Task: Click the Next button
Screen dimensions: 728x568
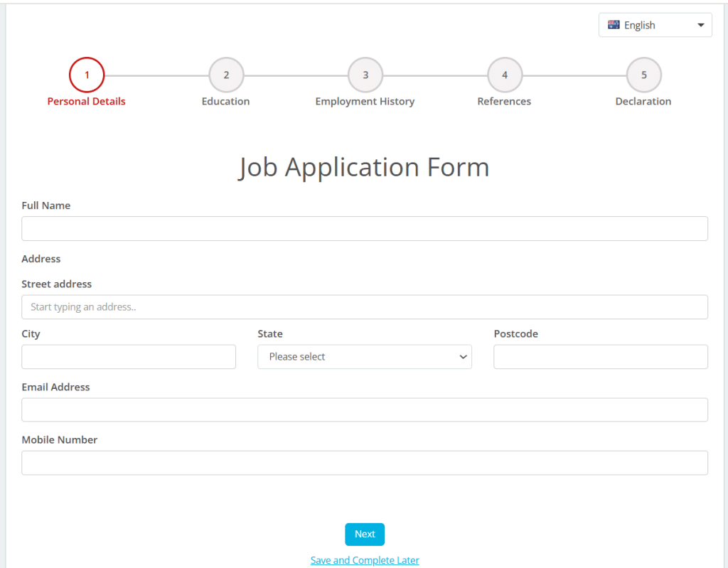Action: (365, 534)
